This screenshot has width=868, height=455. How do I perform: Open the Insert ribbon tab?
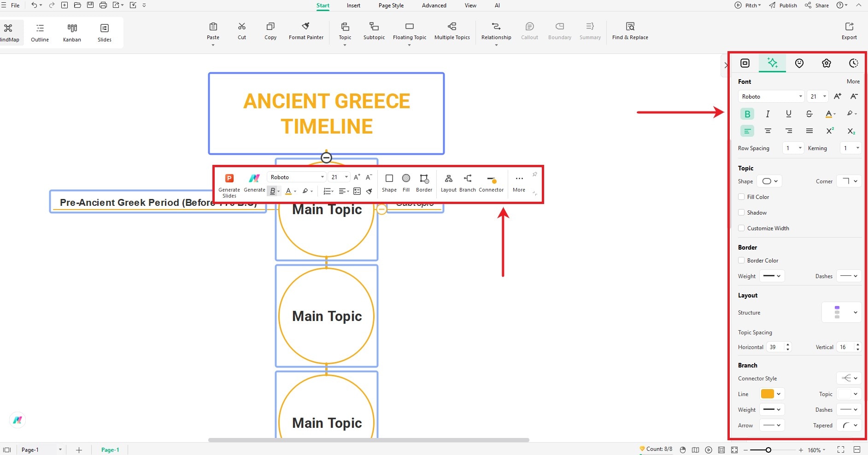353,6
